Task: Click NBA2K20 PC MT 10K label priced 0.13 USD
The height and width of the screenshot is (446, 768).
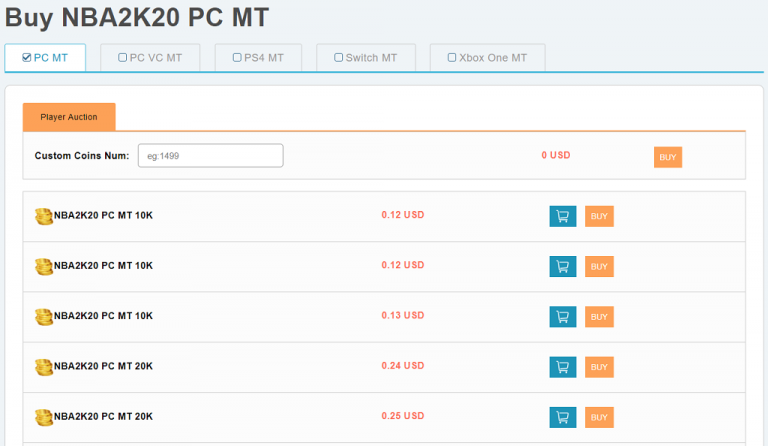Action: click(103, 316)
